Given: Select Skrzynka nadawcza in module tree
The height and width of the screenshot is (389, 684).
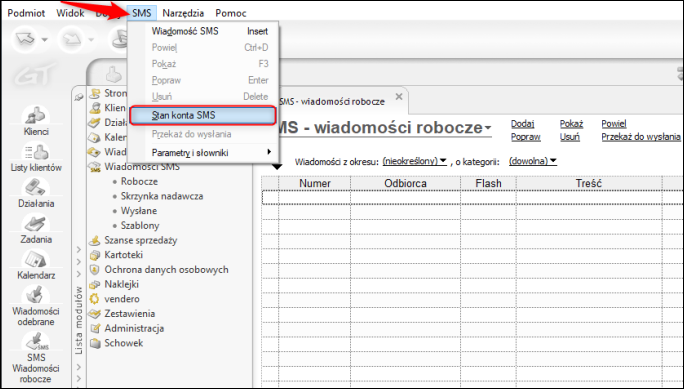Looking at the screenshot, I should 162,196.
